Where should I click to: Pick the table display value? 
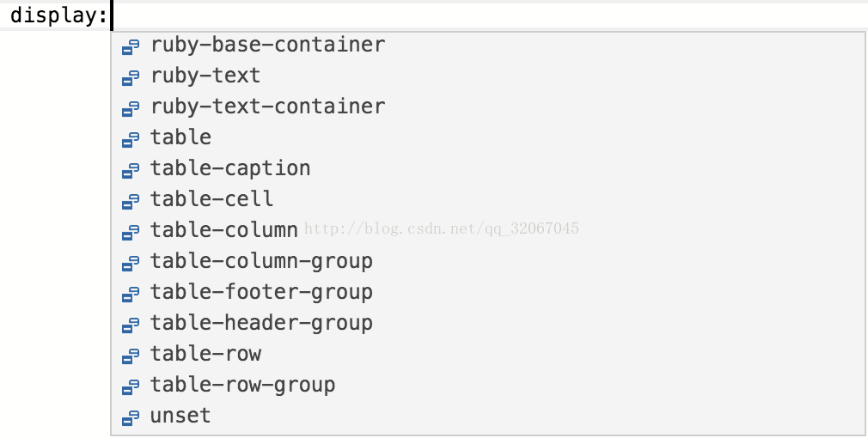click(488, 137)
